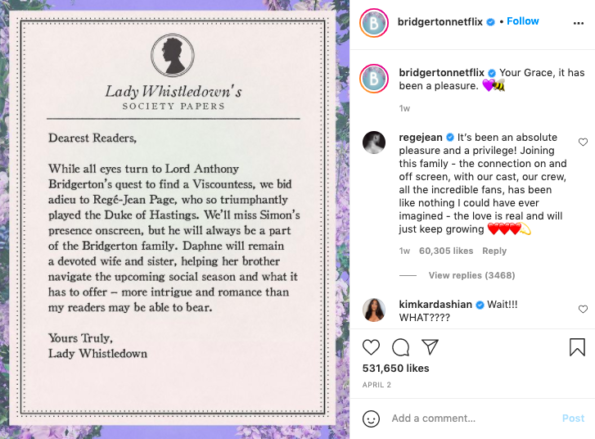Open bridgertonnetflix profile picture in header
This screenshot has width=595, height=439.
point(374,23)
